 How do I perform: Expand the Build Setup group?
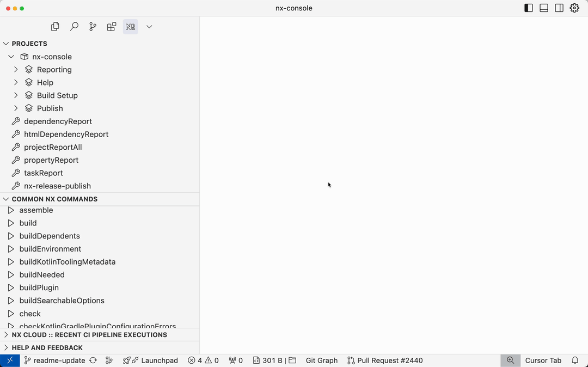click(x=16, y=95)
